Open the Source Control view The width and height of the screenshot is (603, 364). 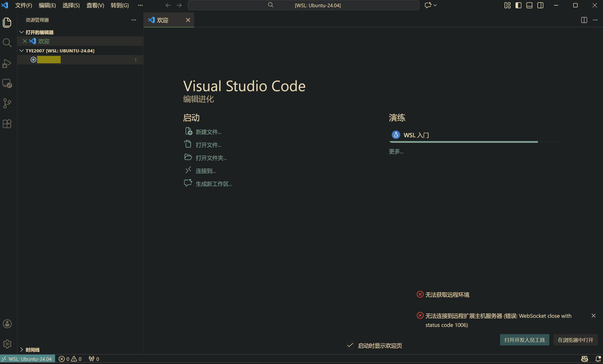(7, 103)
